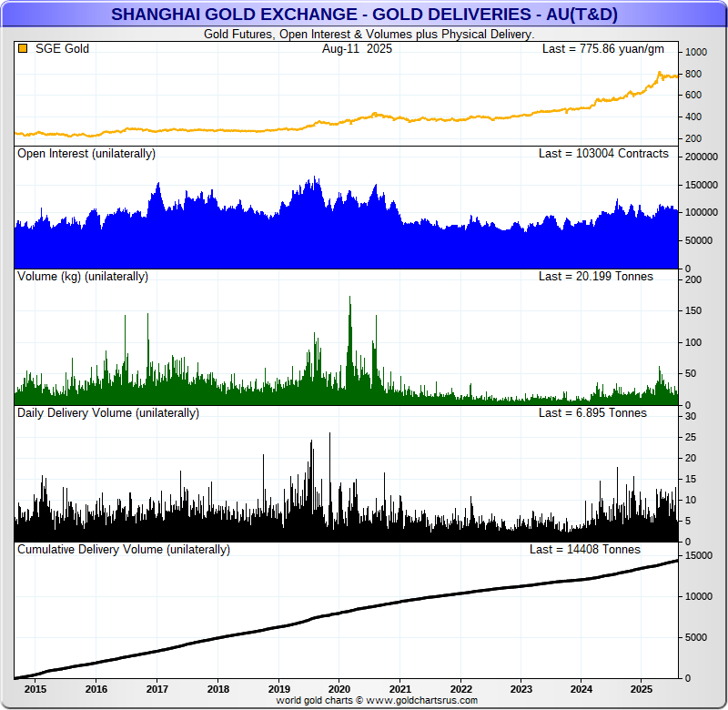The height and width of the screenshot is (710, 728).
Task: Click the 15000 cumulative volume axis tick
Action: coord(700,555)
